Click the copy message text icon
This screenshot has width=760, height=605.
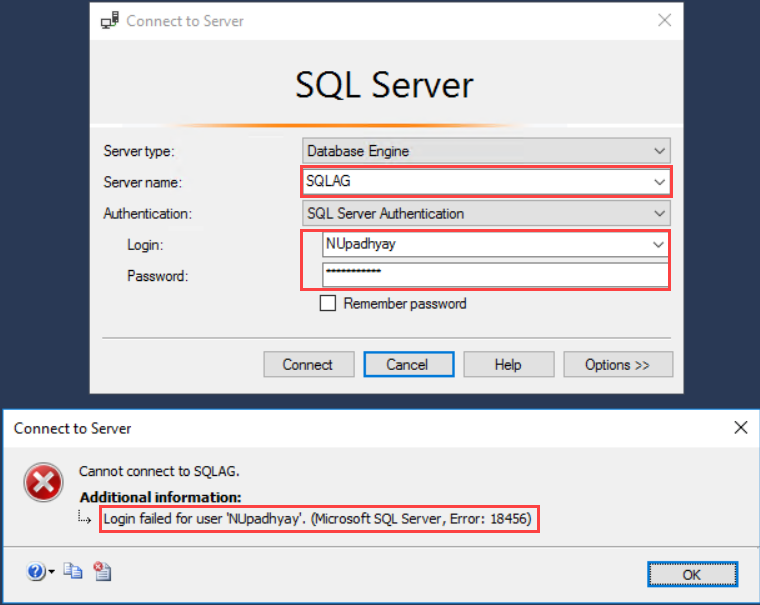[73, 572]
